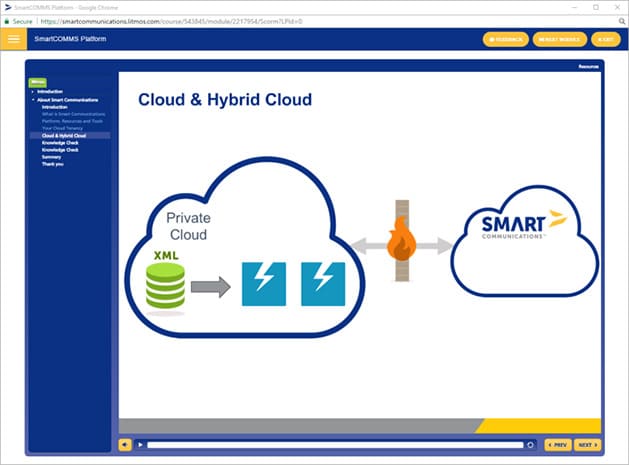This screenshot has width=629, height=465.
Task: Open What is Smart Communications lesson
Action: 73,114
